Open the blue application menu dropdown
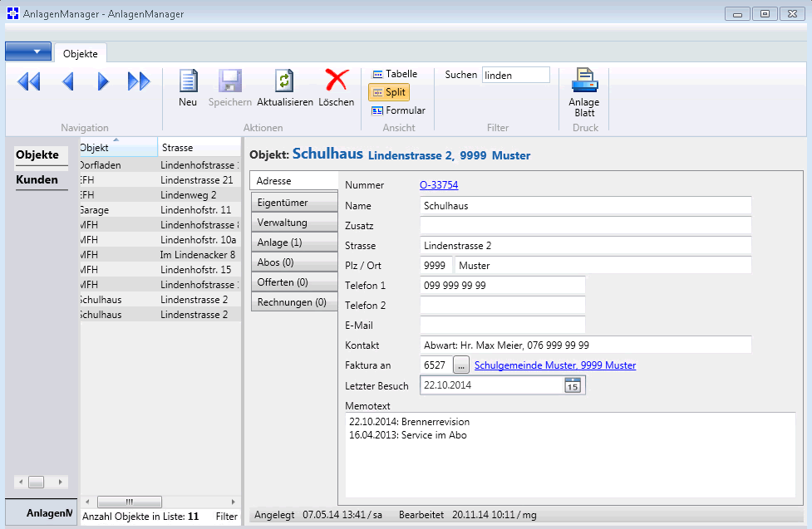 [28, 51]
